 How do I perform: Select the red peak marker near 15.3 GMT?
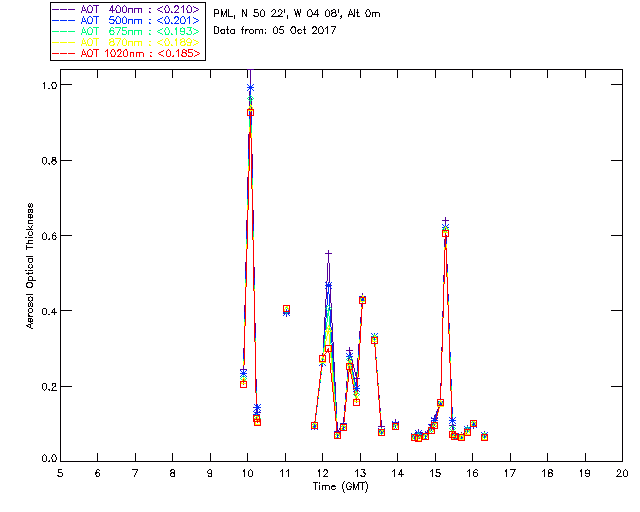(x=445, y=234)
